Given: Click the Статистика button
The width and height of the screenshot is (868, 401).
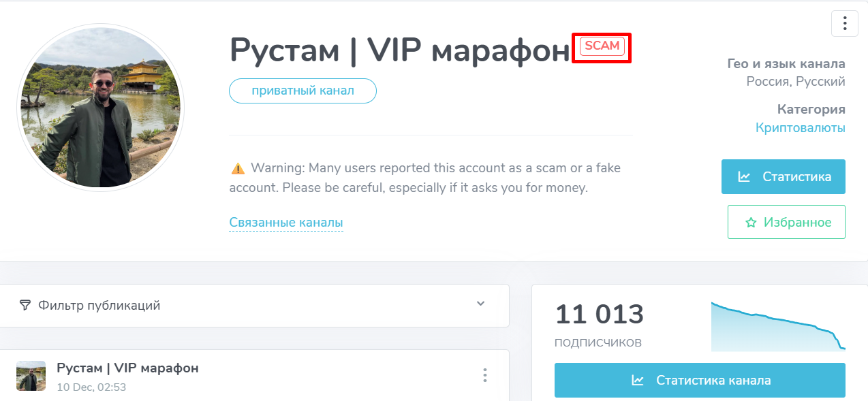Looking at the screenshot, I should tap(783, 176).
